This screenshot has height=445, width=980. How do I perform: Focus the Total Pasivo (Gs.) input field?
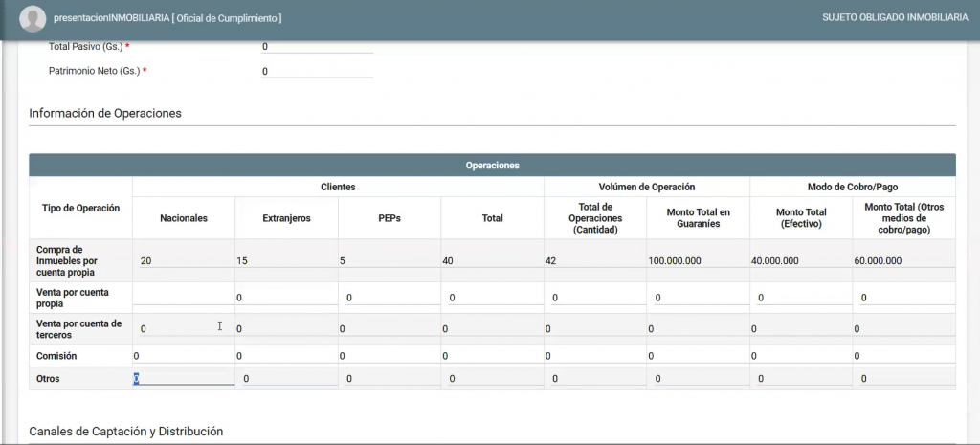pyautogui.click(x=316, y=46)
